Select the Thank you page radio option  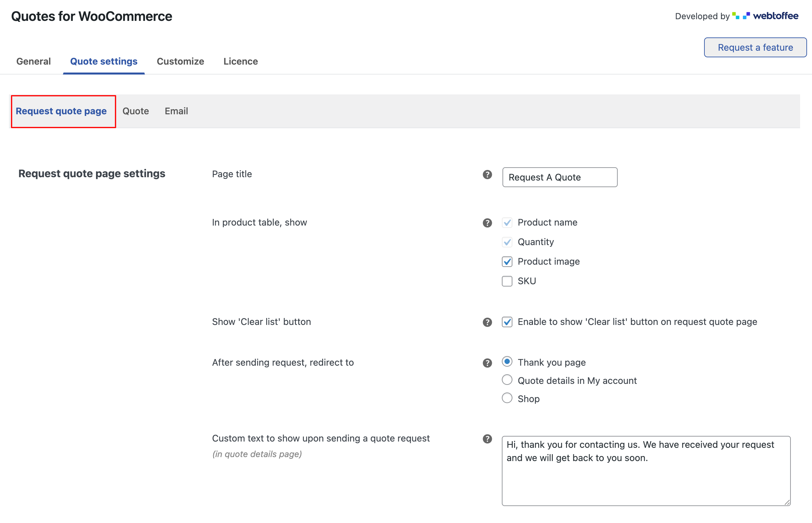507,362
